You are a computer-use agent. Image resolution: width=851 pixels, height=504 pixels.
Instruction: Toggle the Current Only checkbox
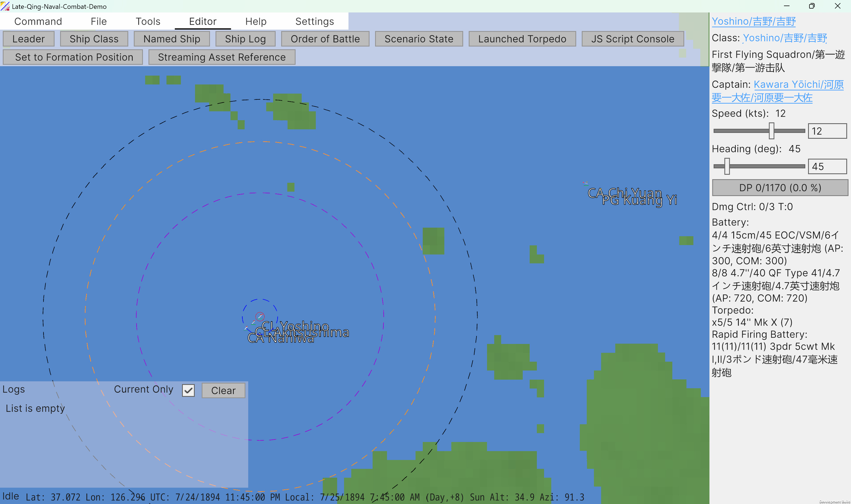coord(188,390)
